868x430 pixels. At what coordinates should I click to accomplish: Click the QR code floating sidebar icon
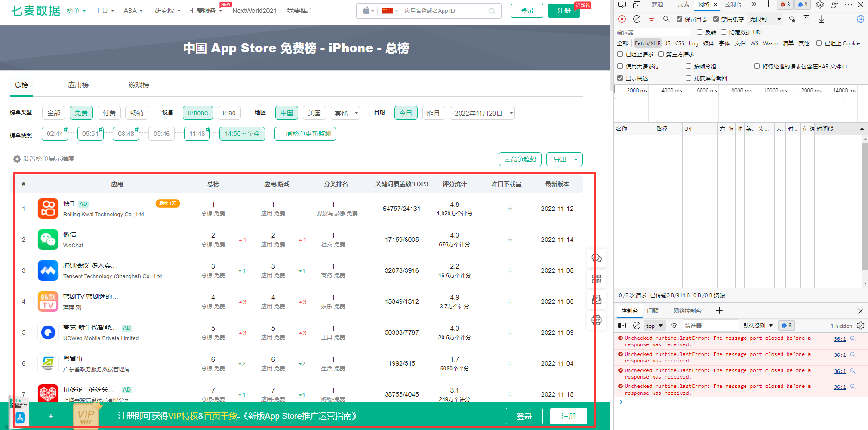tap(597, 279)
